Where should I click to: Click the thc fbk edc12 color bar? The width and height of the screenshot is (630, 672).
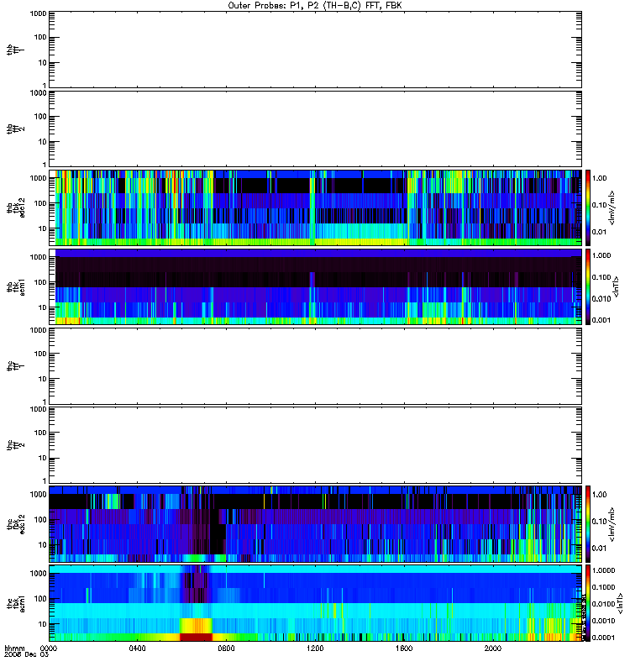[x=588, y=523]
